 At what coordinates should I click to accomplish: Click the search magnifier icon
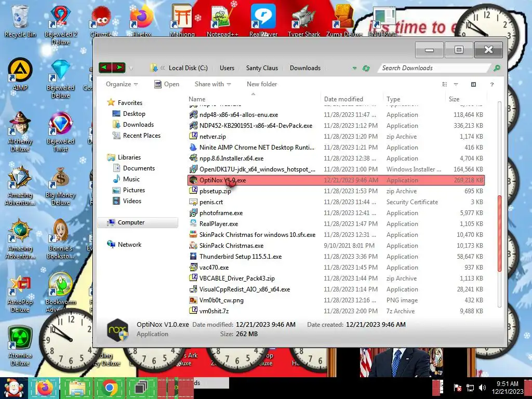(497, 68)
